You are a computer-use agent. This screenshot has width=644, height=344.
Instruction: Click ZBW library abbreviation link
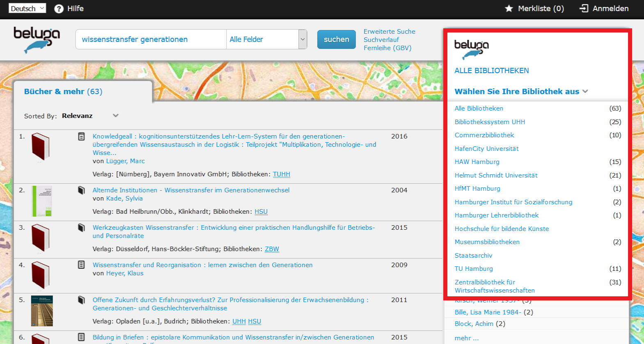coord(272,249)
